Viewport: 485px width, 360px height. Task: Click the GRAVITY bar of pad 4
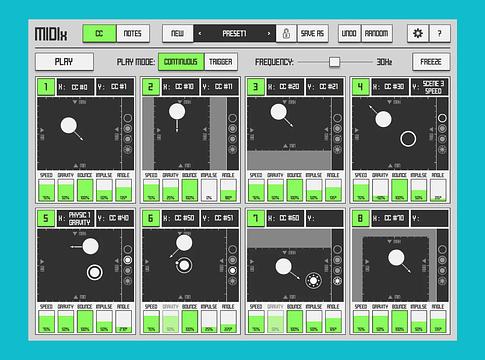click(x=380, y=190)
